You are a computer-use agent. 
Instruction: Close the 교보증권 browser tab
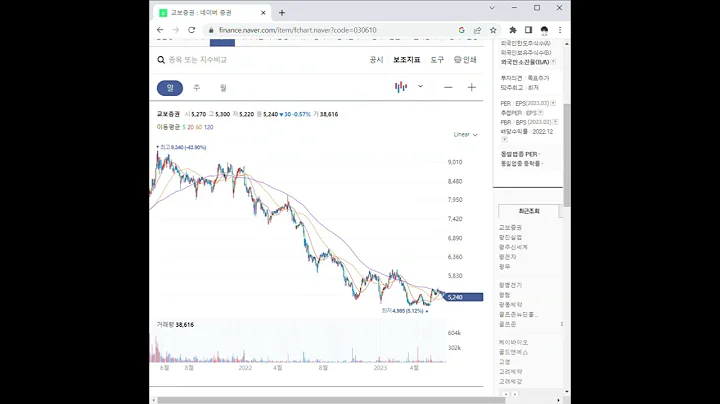pos(263,13)
